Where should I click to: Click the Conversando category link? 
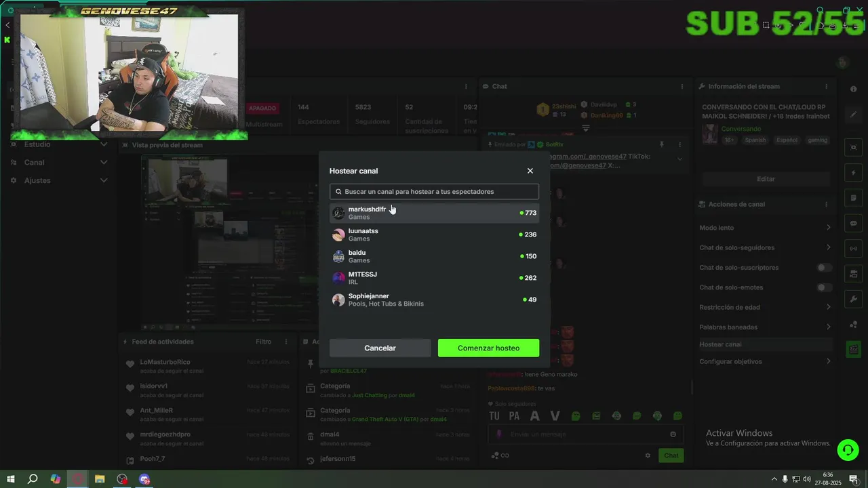(x=741, y=129)
